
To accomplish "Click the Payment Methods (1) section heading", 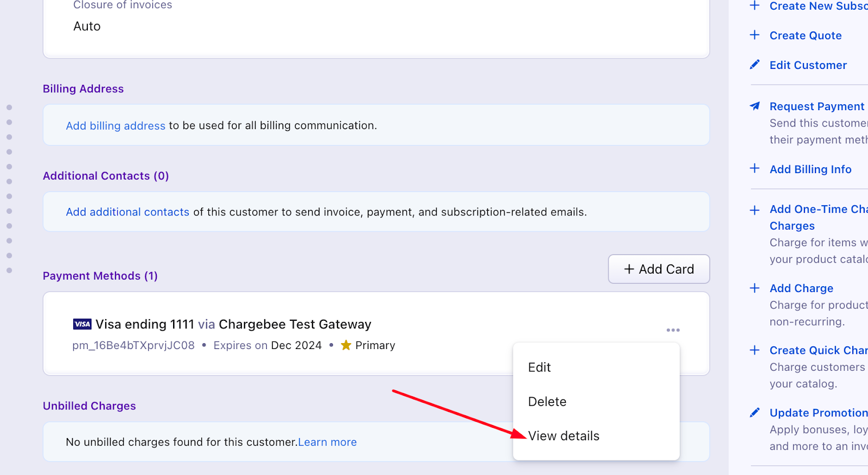I will (x=100, y=276).
